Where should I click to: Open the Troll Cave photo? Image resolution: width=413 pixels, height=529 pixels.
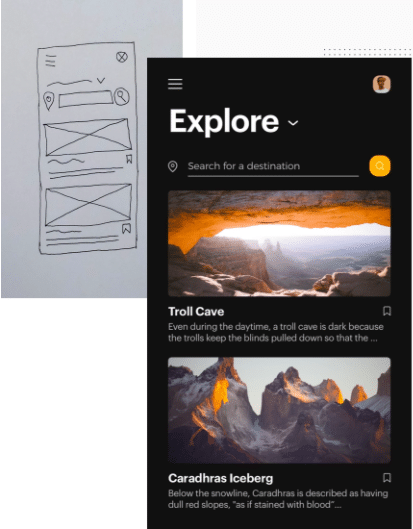tap(279, 243)
